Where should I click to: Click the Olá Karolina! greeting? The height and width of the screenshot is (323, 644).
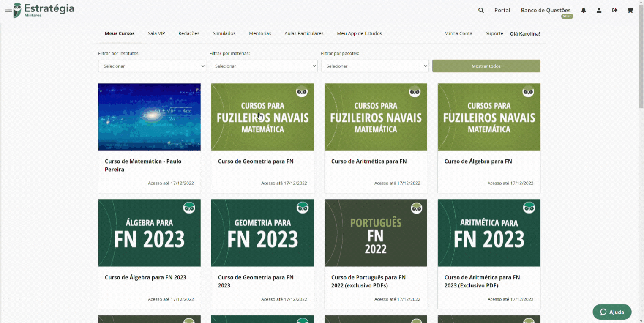525,34
